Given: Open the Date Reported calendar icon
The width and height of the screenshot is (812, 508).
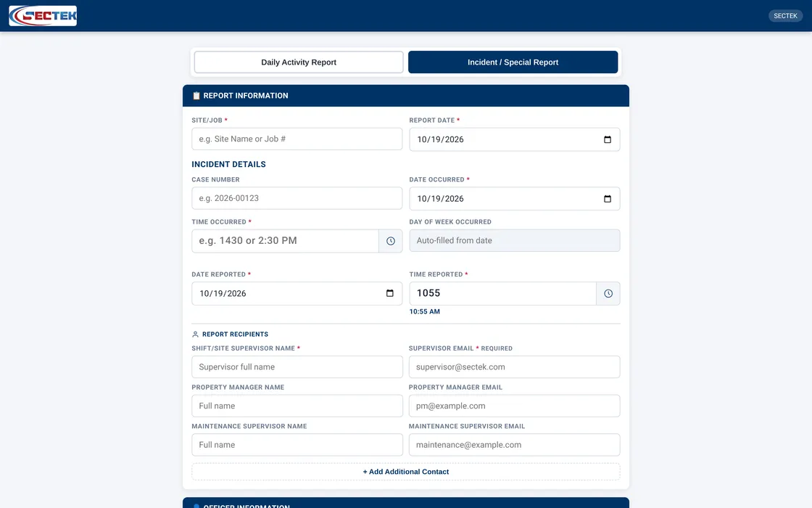Looking at the screenshot, I should pyautogui.click(x=390, y=293).
